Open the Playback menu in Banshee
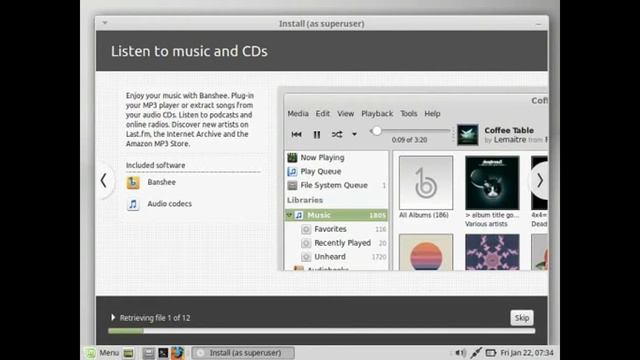This screenshot has height=360, width=640. pos(377,113)
